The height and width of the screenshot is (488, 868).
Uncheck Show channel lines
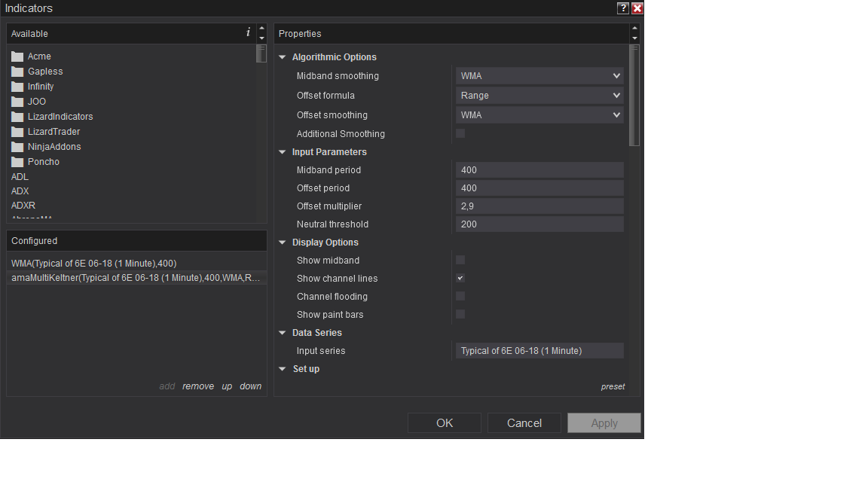pyautogui.click(x=460, y=279)
